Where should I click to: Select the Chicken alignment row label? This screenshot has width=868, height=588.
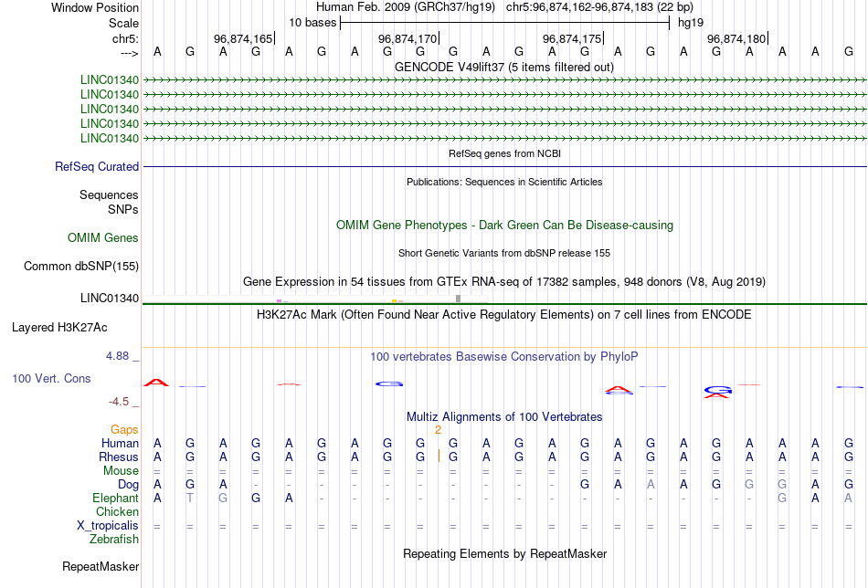pyautogui.click(x=117, y=511)
